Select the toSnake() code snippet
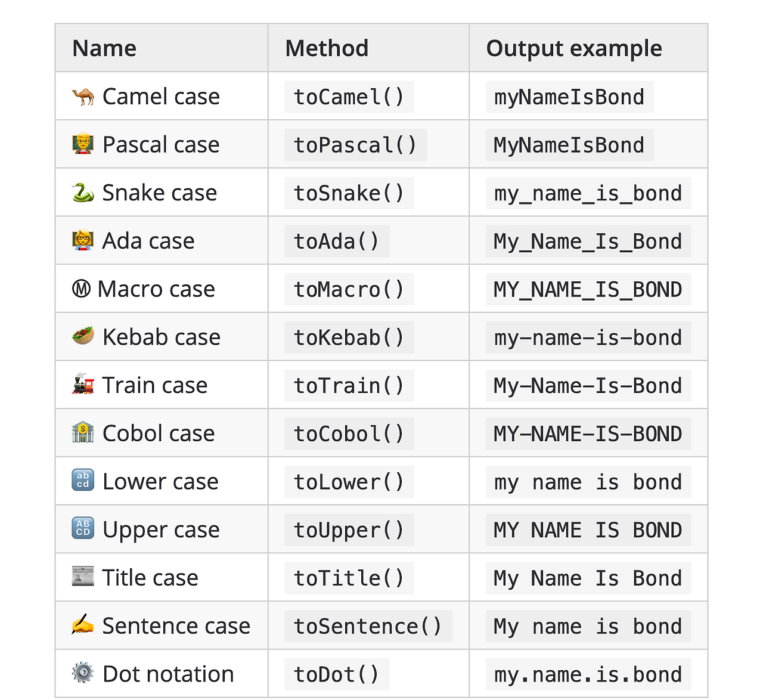Image resolution: width=763 pixels, height=700 pixels. (349, 193)
